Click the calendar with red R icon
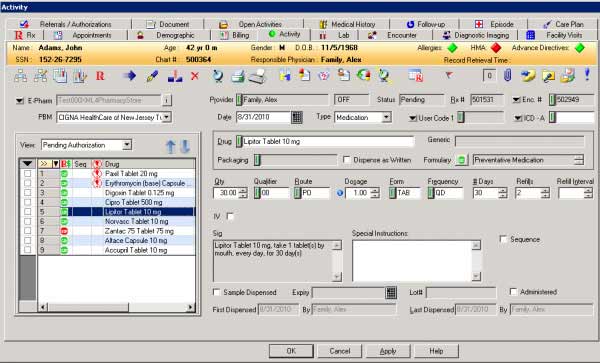Screen dimensions: 600x363 point(415,76)
